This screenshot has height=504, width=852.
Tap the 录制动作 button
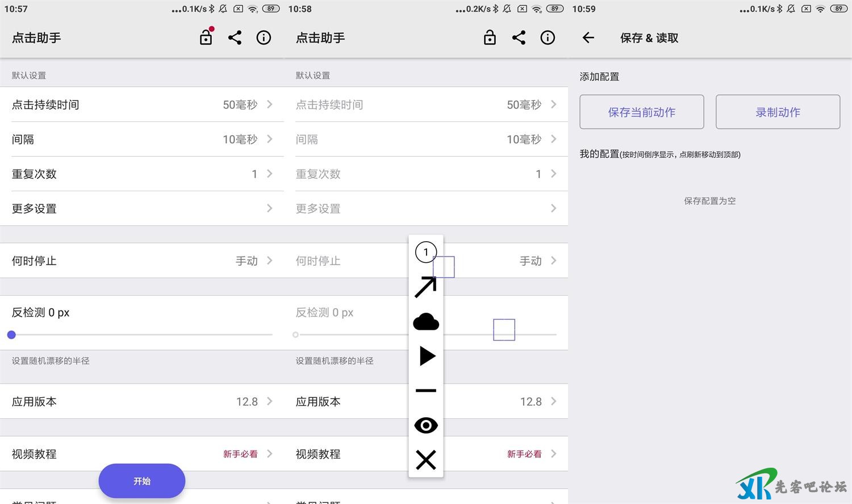778,112
